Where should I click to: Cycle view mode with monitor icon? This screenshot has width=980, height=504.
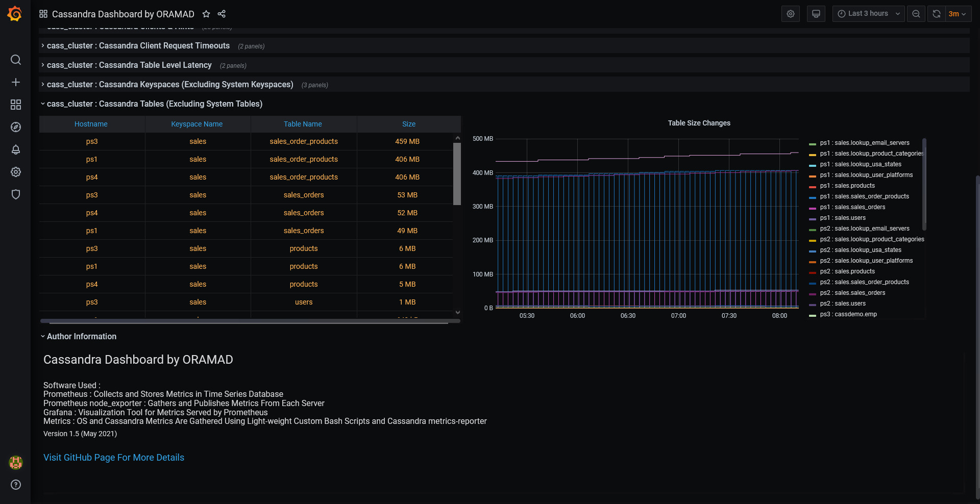pyautogui.click(x=816, y=14)
